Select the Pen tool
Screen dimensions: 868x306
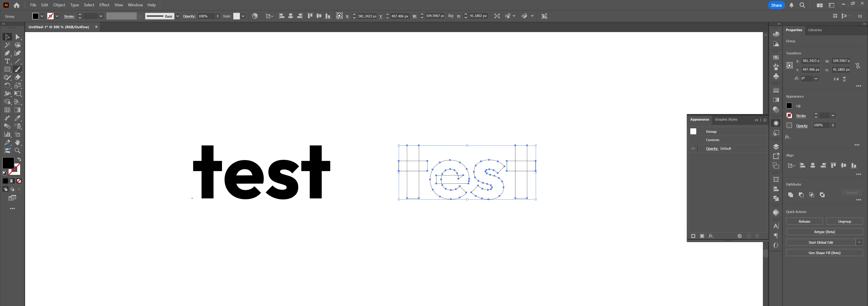7,53
